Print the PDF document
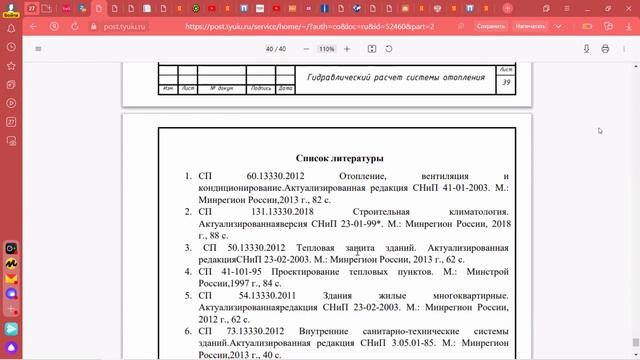640x360 pixels. pyautogui.click(x=605, y=49)
